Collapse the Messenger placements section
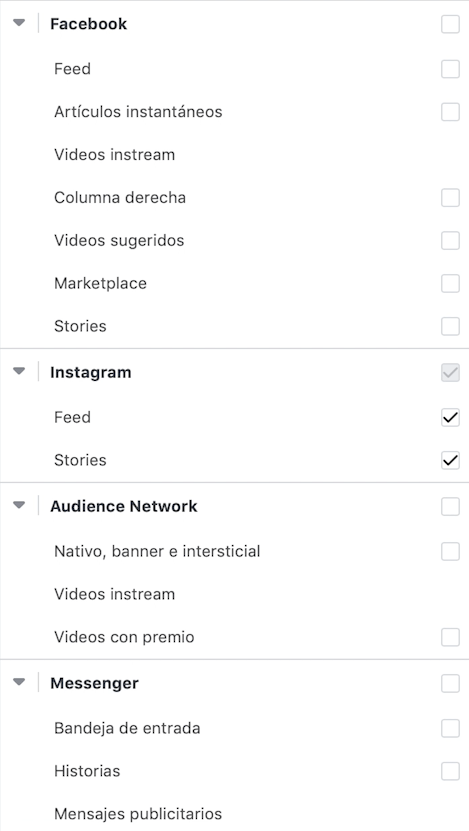This screenshot has width=469, height=831. click(19, 682)
